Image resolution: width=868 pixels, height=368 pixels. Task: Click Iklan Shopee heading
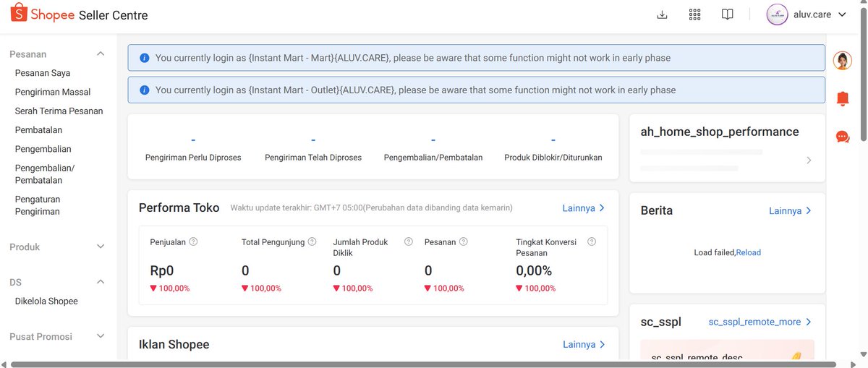point(174,344)
